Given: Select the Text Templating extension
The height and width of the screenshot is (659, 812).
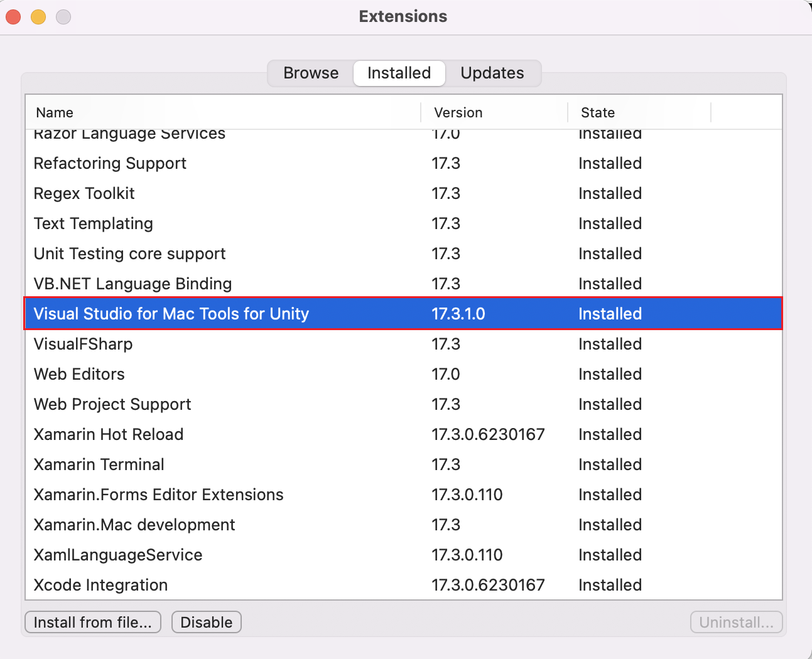Looking at the screenshot, I should [93, 223].
